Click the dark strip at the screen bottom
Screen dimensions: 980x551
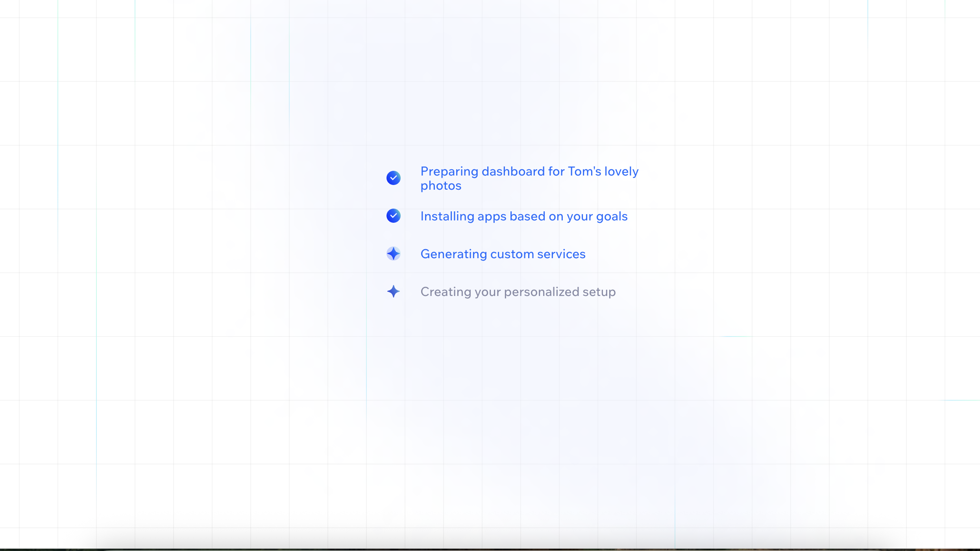click(490, 548)
